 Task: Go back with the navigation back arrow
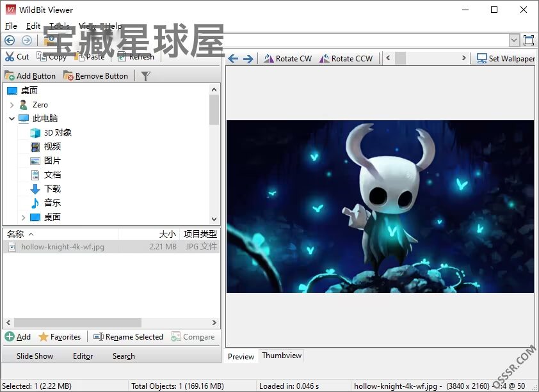click(x=10, y=40)
